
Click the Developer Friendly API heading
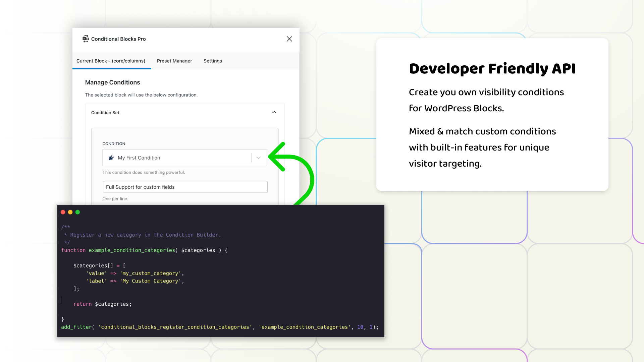(492, 69)
